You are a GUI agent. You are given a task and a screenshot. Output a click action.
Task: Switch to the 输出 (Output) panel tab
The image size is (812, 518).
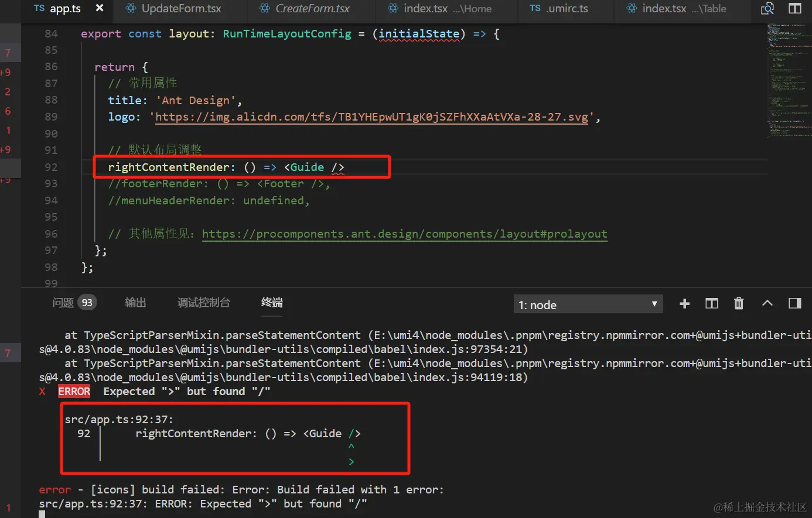point(135,303)
